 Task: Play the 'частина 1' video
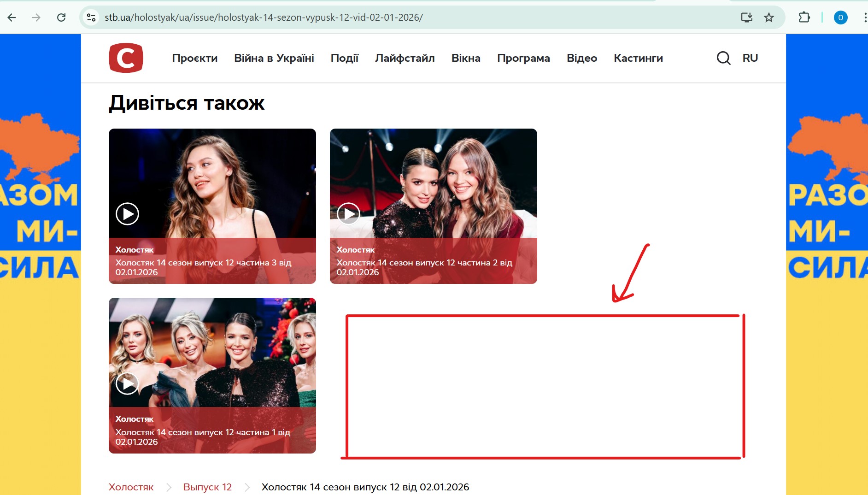(127, 383)
